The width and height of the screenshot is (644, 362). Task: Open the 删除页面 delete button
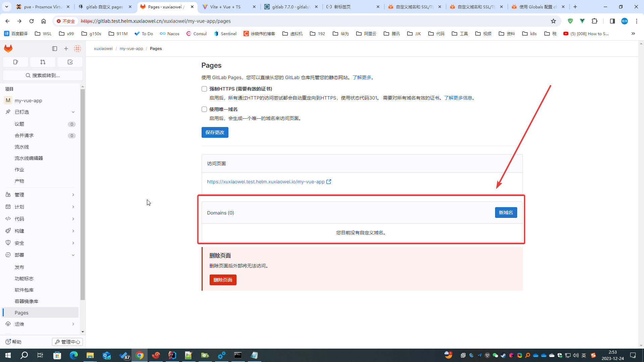tap(223, 279)
